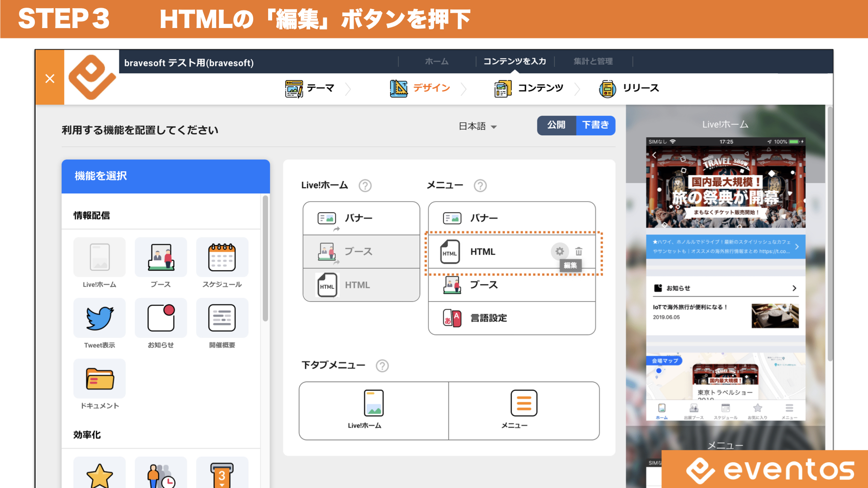Click the function list panel scrollbar
Viewport: 868px width, 488px height.
(x=265, y=258)
